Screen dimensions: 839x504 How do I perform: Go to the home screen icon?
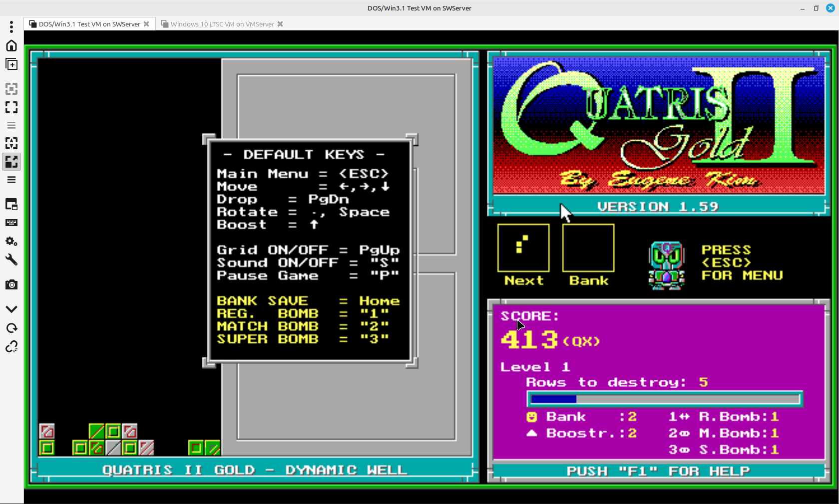pyautogui.click(x=11, y=45)
